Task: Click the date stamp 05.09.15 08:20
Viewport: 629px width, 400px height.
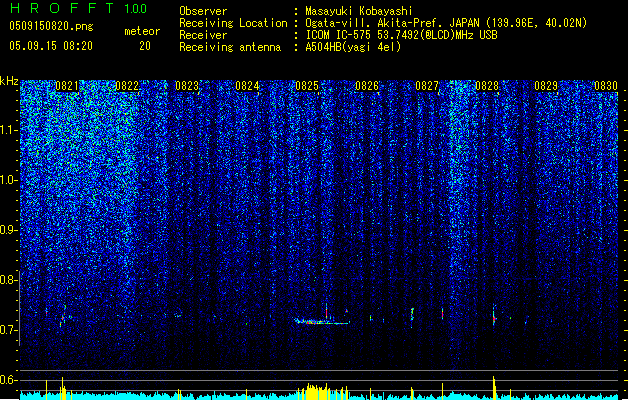Action: pos(51,46)
